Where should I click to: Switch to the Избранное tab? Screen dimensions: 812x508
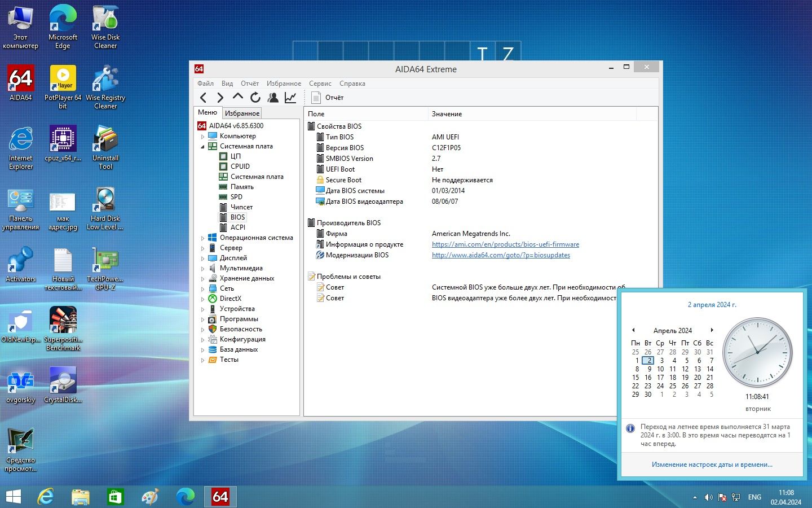[x=242, y=113]
